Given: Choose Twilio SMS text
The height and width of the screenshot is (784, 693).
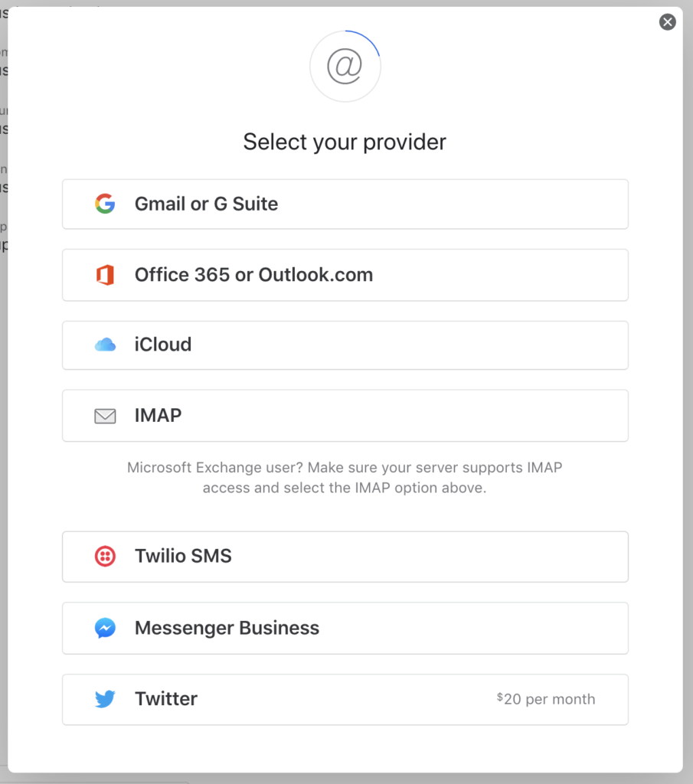Looking at the screenshot, I should pyautogui.click(x=183, y=556).
